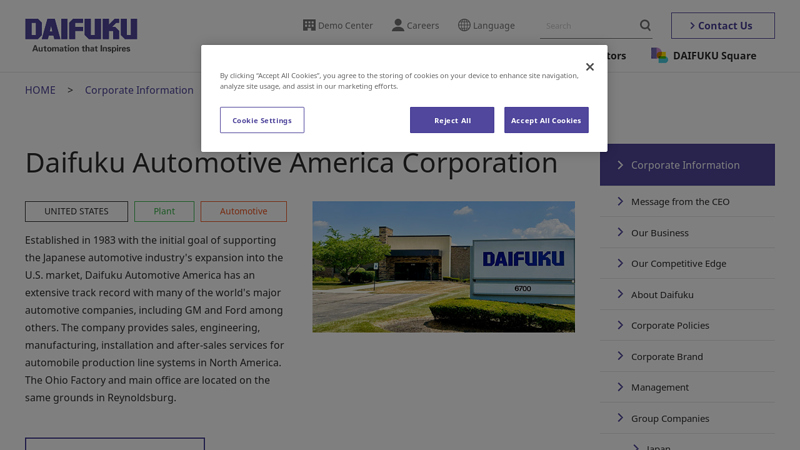Viewport: 800px width, 450px height.
Task: Click the Careers person icon
Action: pyautogui.click(x=397, y=25)
